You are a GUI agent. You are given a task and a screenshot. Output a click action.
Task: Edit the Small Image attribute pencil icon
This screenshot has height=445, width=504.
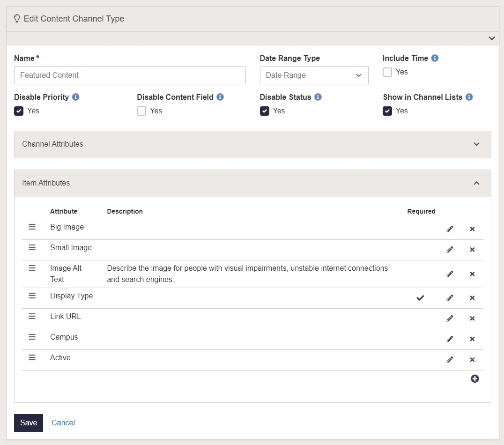coord(450,250)
